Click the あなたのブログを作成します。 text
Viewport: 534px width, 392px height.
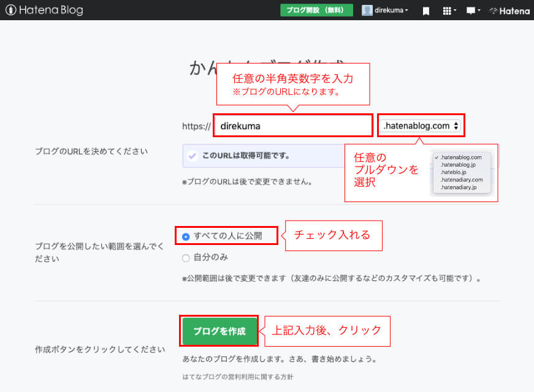234,359
